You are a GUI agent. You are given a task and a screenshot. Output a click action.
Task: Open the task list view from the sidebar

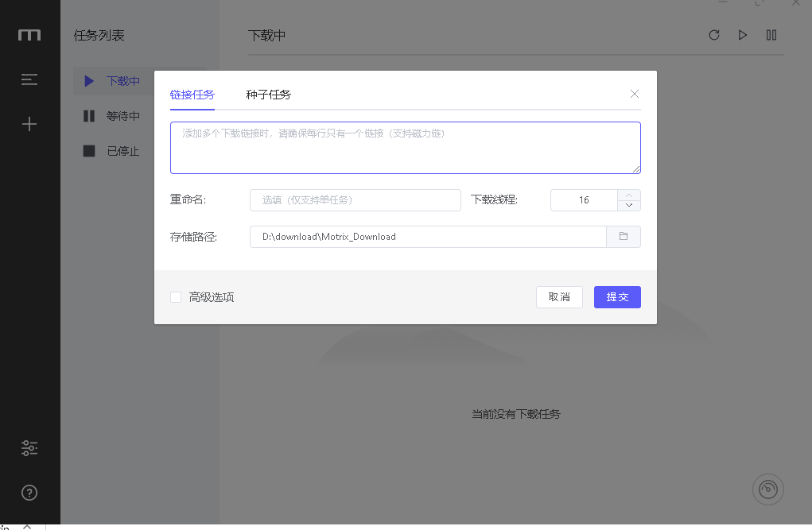(29, 79)
